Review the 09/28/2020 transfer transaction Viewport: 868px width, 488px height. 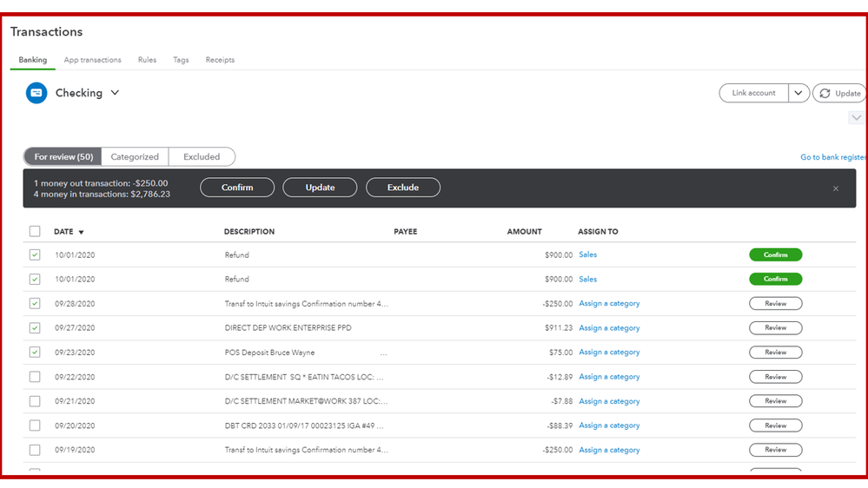coord(776,304)
